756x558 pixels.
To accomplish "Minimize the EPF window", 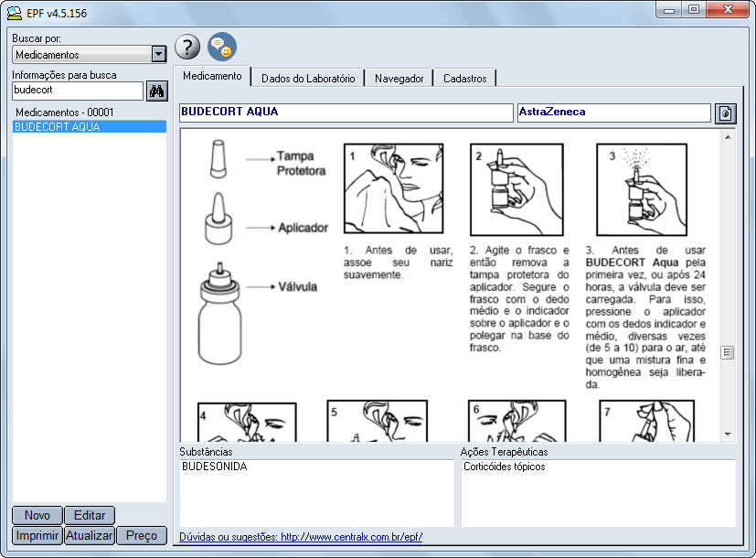I will pos(669,10).
